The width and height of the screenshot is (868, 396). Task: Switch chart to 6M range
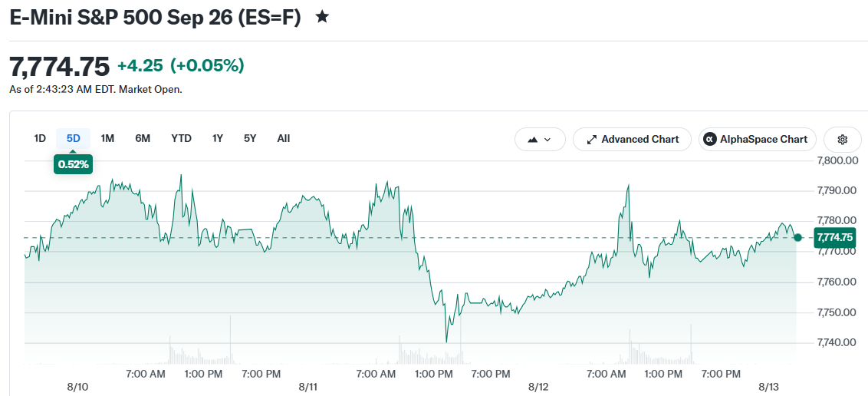point(143,138)
